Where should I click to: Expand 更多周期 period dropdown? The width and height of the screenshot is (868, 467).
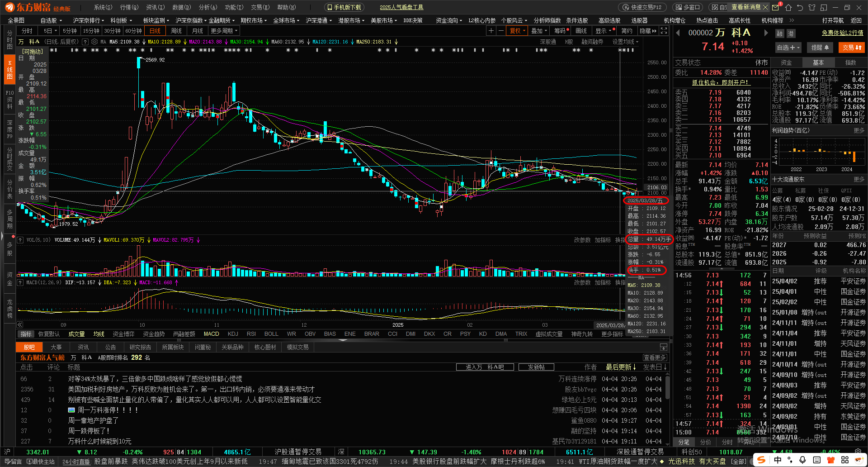224,31
